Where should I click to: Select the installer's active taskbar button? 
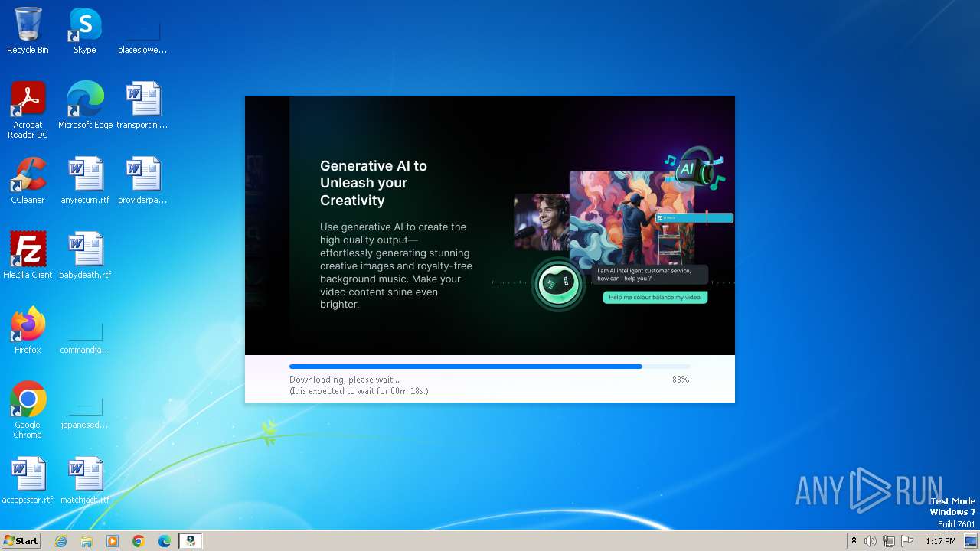[x=191, y=541]
